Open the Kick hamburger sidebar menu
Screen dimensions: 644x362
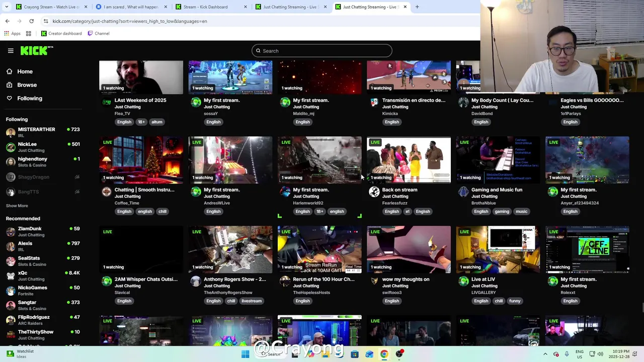click(x=11, y=51)
